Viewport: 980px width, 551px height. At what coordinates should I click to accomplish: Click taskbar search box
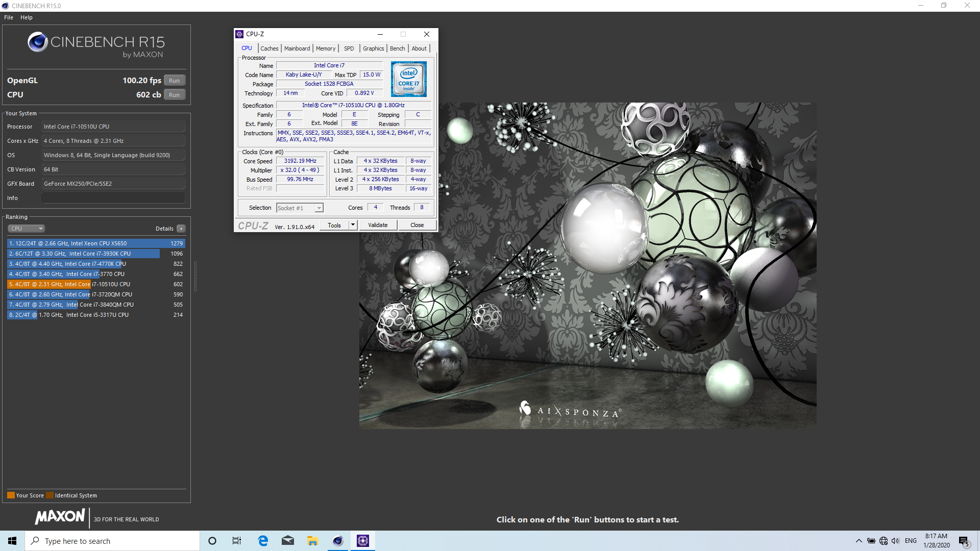[x=112, y=541]
